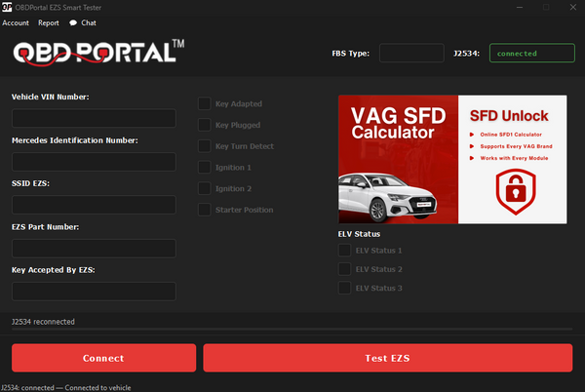Screen dimensions: 585x392
Task: Click the OBD Portal logo
Action: point(98,53)
